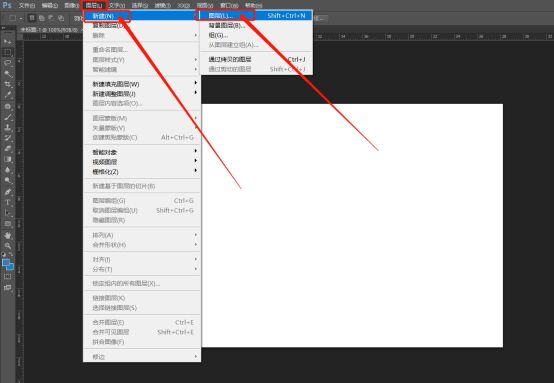Choose 组(G)... in the submenu

click(x=256, y=35)
